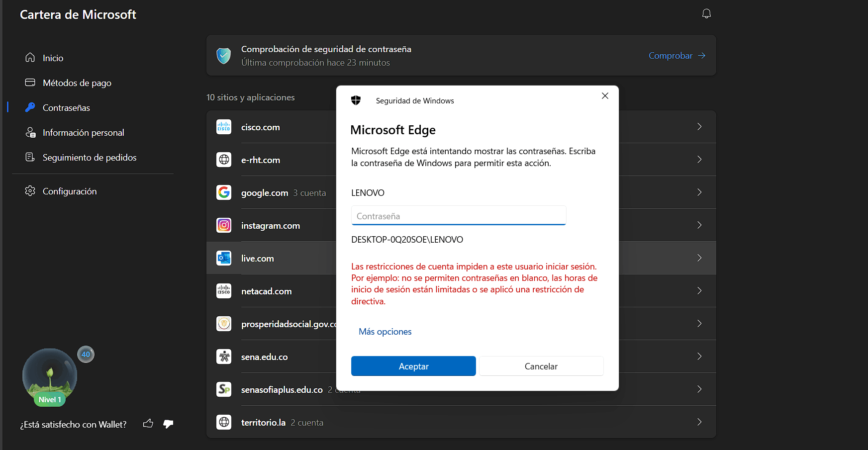Click the Configuración gear icon
Viewport: 868px width, 450px height.
[30, 191]
